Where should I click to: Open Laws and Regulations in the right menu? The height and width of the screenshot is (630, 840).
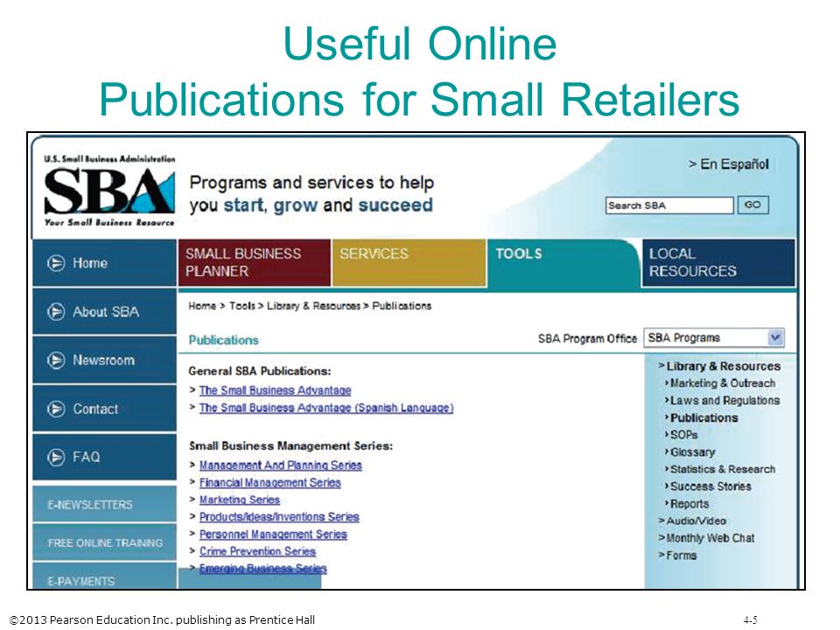[x=724, y=401]
